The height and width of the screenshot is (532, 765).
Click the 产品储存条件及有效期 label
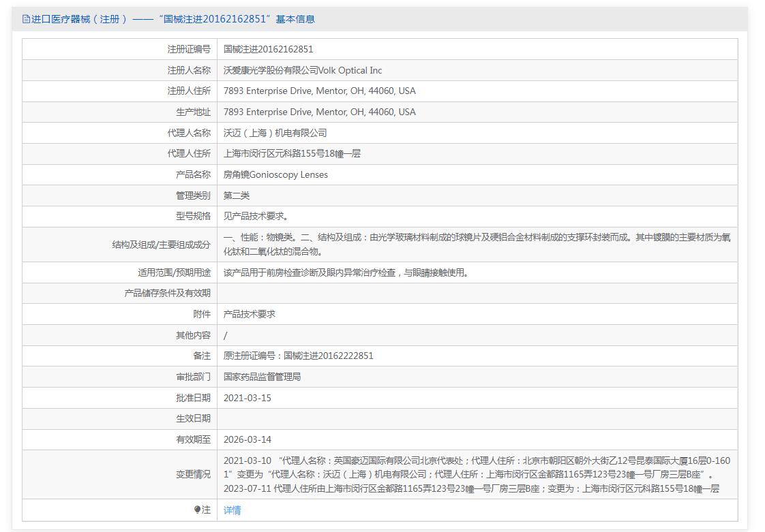click(167, 294)
